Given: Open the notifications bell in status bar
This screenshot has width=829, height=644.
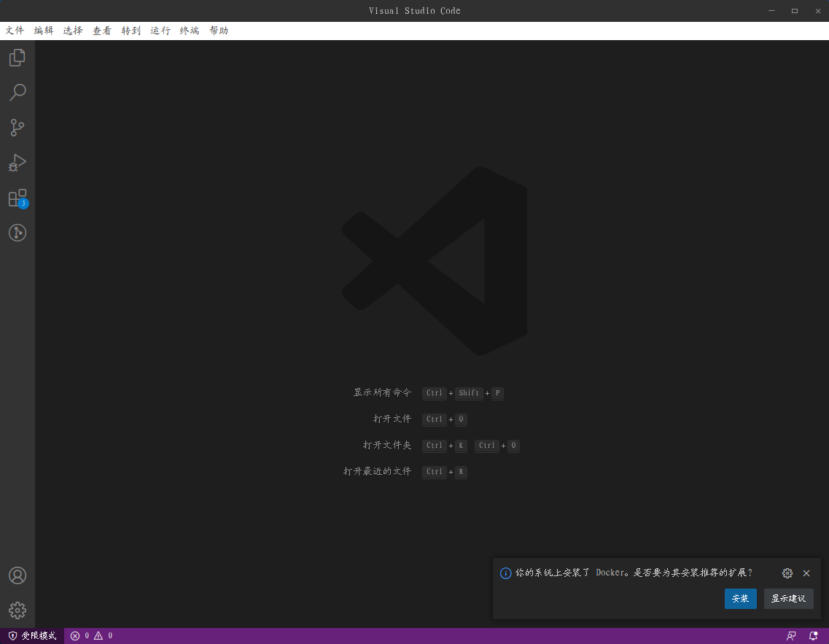Looking at the screenshot, I should pyautogui.click(x=812, y=635).
